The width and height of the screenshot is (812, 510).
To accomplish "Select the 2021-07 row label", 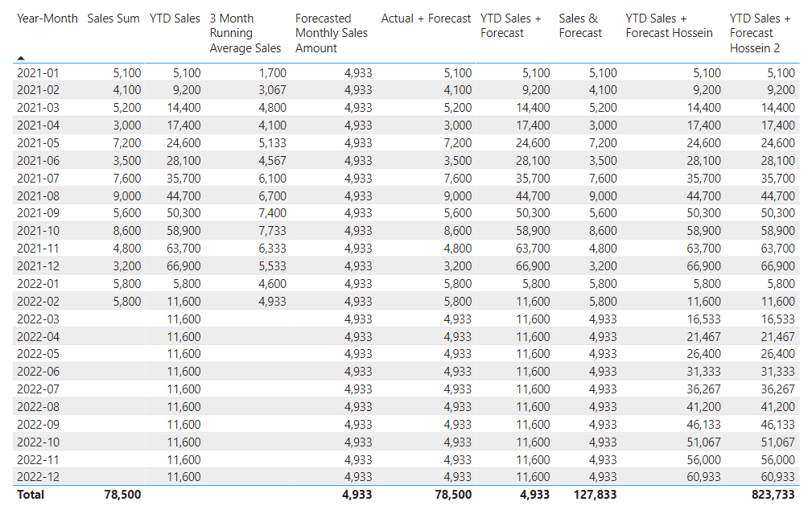I will [x=39, y=178].
